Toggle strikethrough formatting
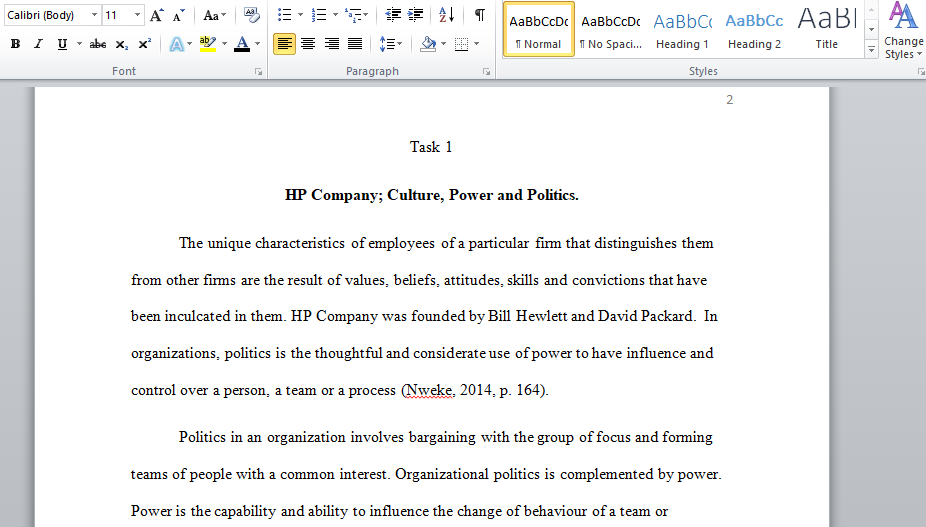 [x=98, y=44]
